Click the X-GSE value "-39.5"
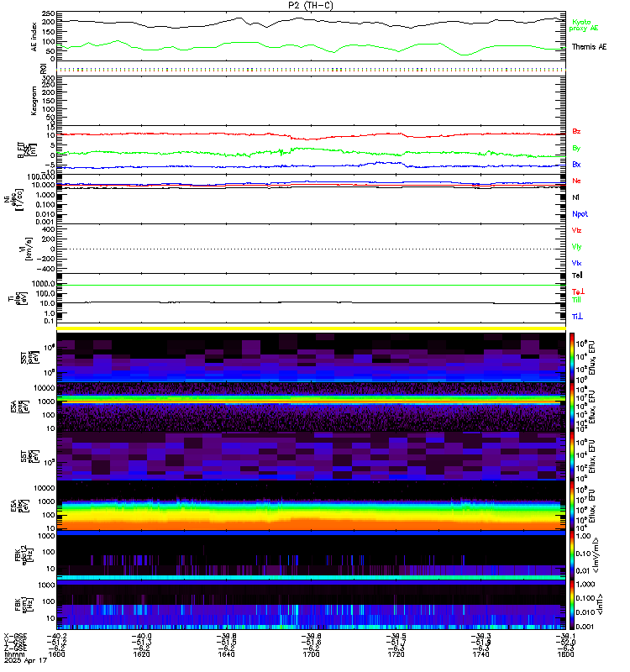The image size is (630, 672). (x=396, y=636)
